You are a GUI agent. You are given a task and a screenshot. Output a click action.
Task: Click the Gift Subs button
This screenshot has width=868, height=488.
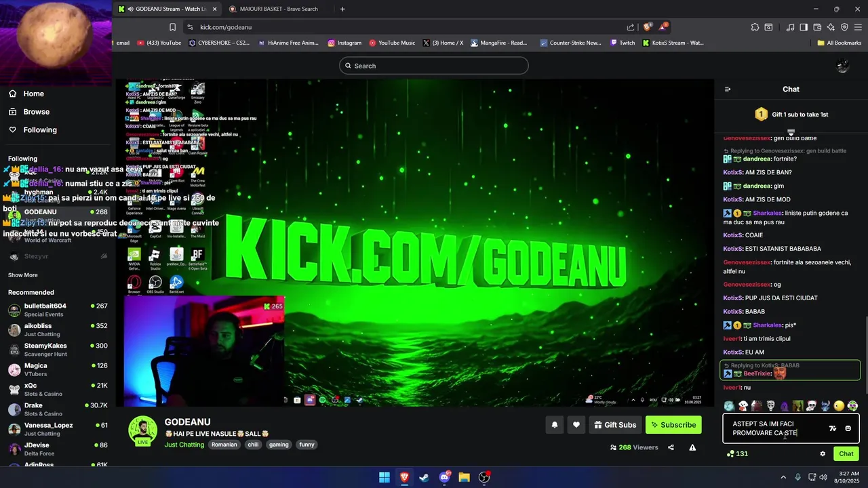(x=615, y=425)
